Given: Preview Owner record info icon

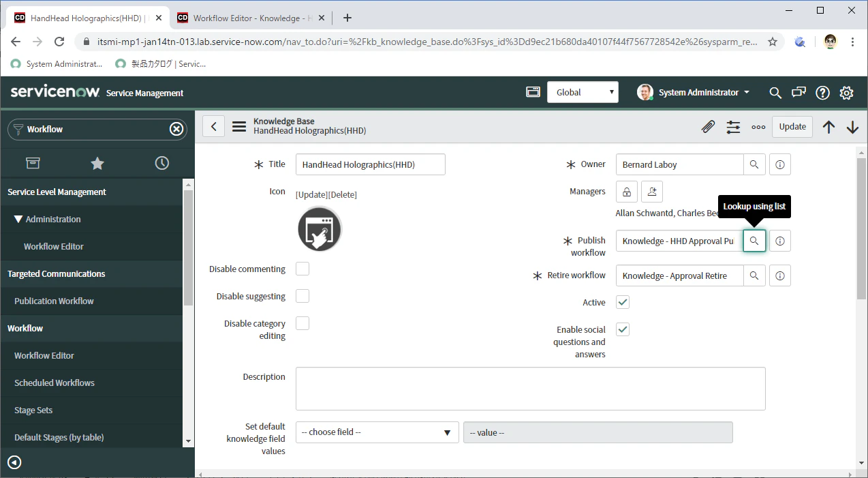Looking at the screenshot, I should coord(780,164).
